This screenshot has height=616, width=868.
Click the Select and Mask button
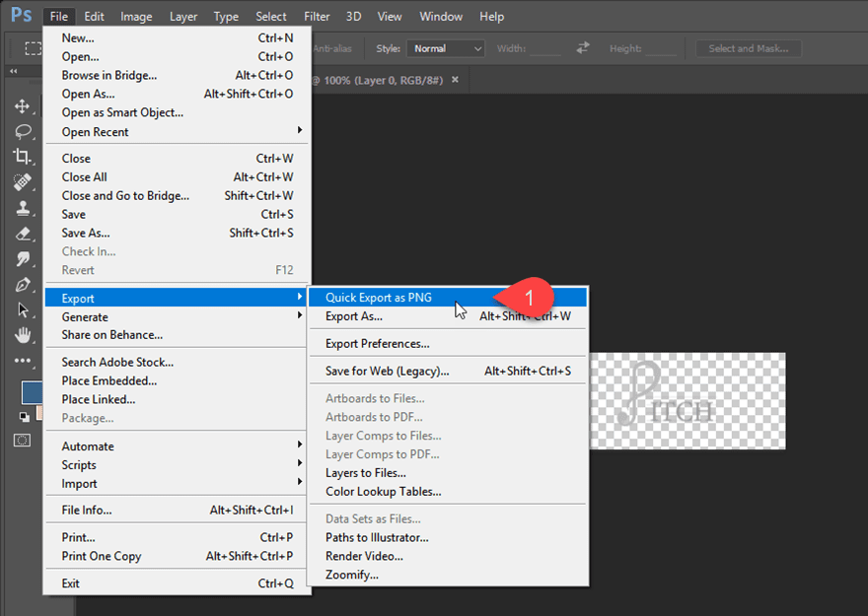(x=749, y=48)
